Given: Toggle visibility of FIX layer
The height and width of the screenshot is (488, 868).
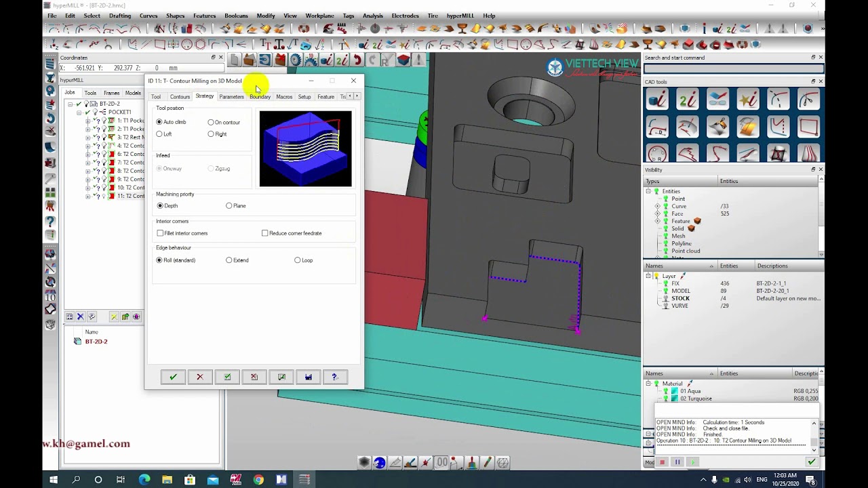Looking at the screenshot, I should click(x=665, y=284).
